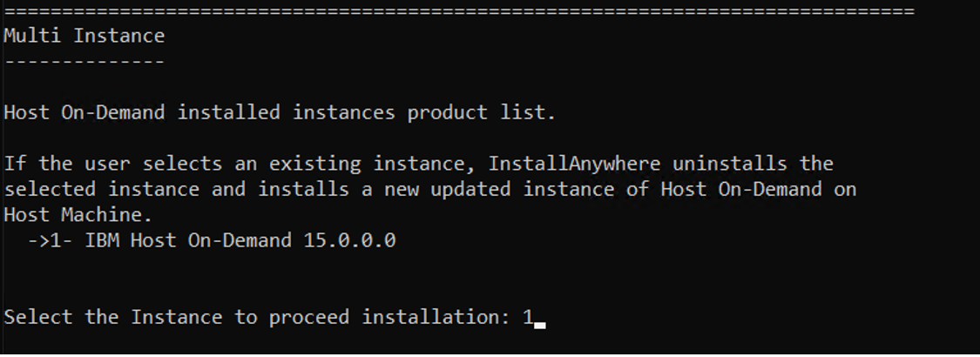Click the word "installation:" in the prompt
Screen dimensions: 980x357
tap(436, 317)
